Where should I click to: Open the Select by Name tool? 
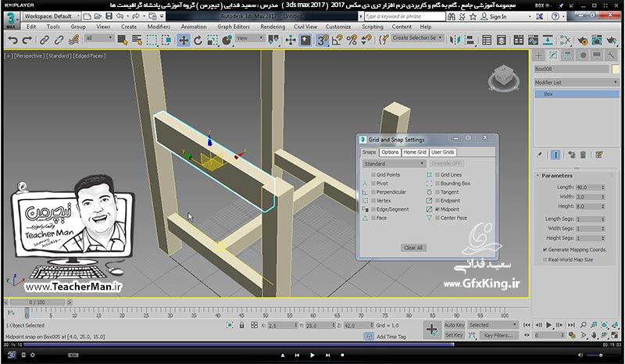point(137,40)
